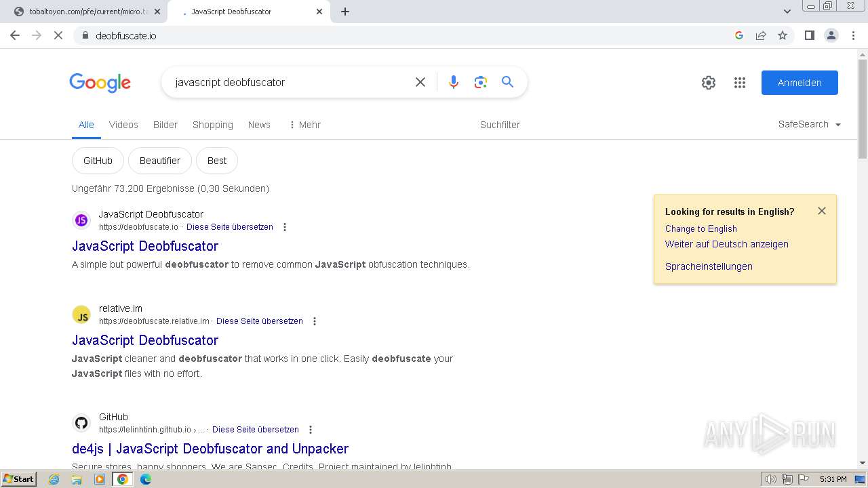This screenshot has width=868, height=488.
Task: Expand the Mehr search options menu
Action: click(304, 125)
